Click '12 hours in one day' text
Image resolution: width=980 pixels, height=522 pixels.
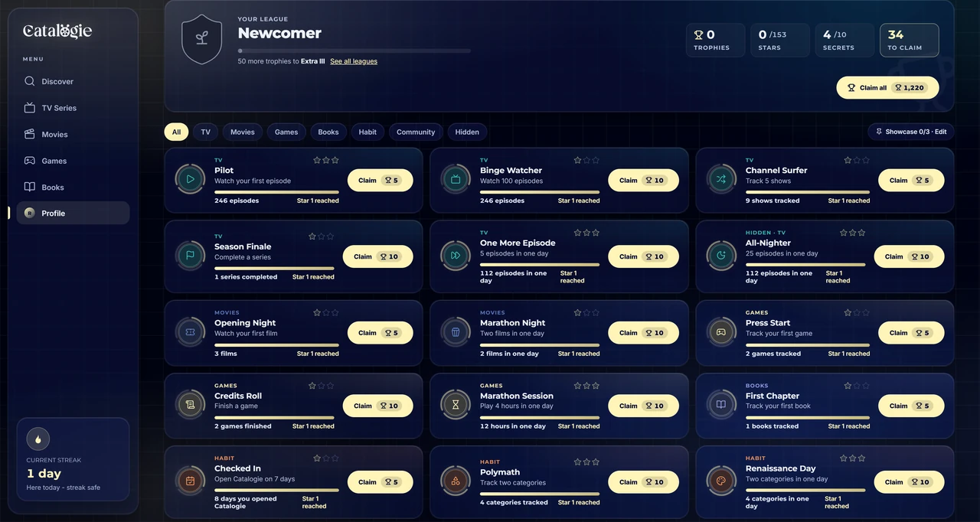[513, 426]
